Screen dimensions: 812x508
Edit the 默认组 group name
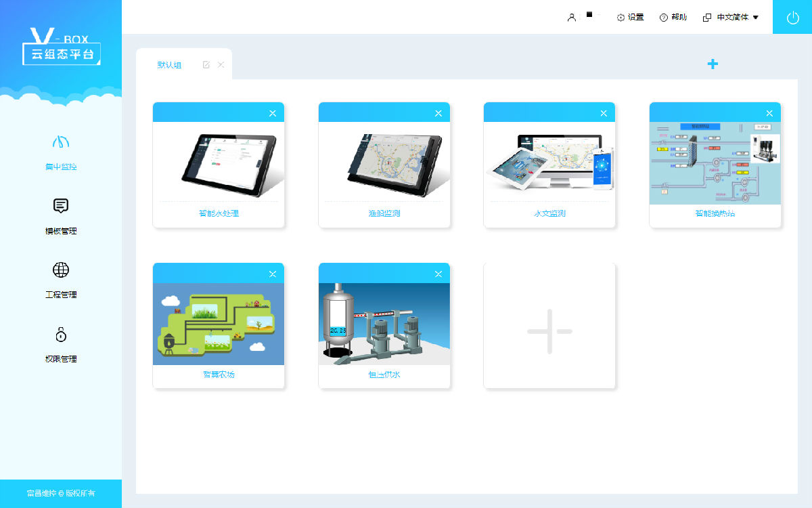coord(206,65)
